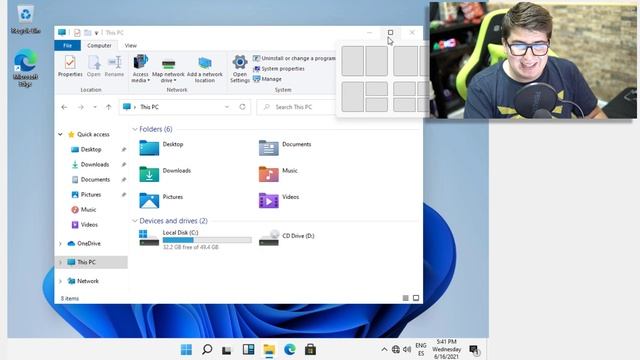Choose the two-column left snap layout
Screen dimensions: 640x360
(x=352, y=61)
